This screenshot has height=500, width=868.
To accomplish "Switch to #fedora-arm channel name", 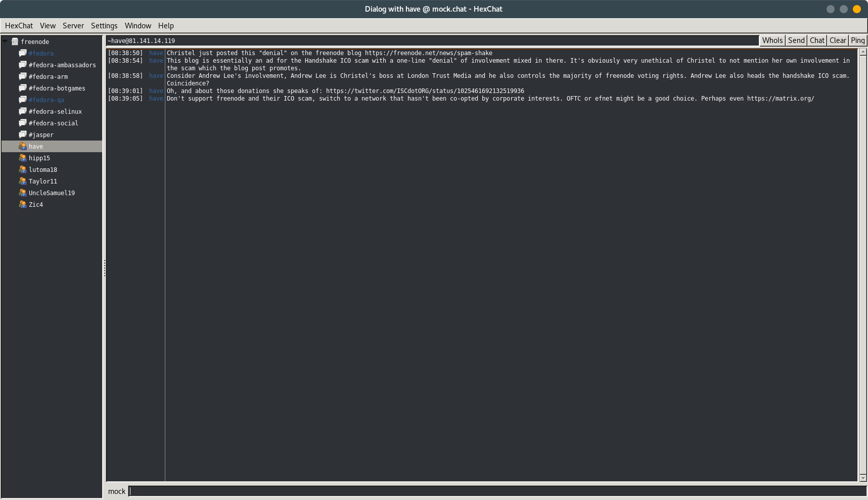I will click(48, 76).
